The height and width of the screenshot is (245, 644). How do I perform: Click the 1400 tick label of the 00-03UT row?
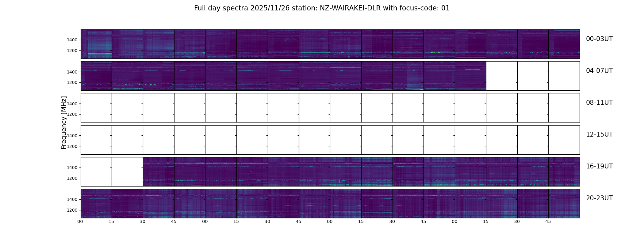click(x=72, y=40)
